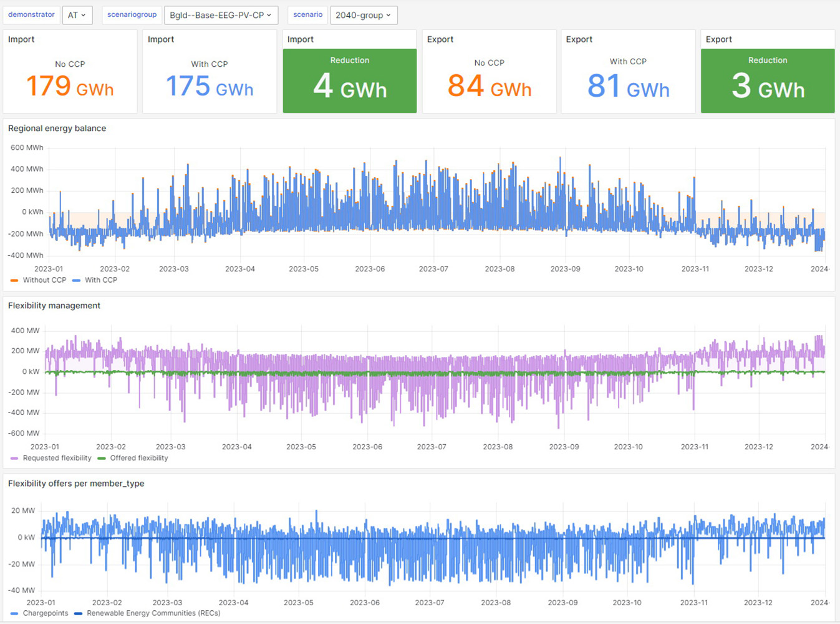The image size is (840, 624).
Task: Select the green Import Reduction 4 GWh panel
Action: click(x=349, y=81)
